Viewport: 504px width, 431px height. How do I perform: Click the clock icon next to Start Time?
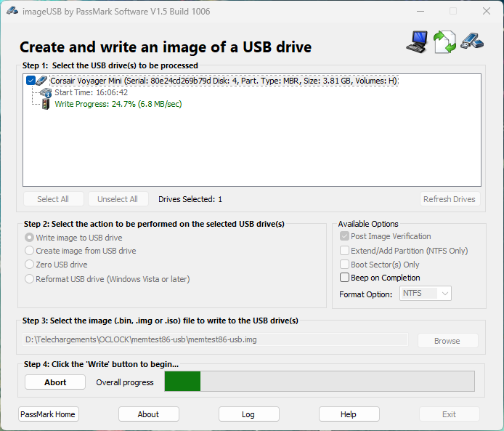pyautogui.click(x=46, y=92)
